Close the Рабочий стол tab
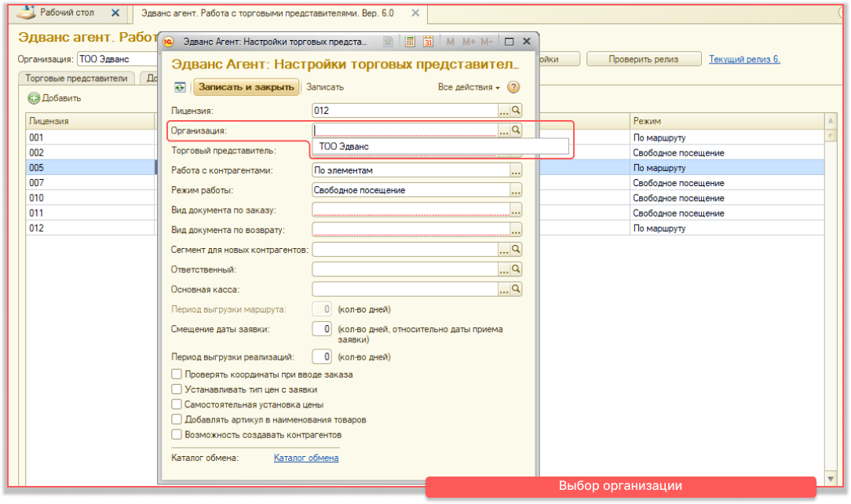Image resolution: width=851 pixels, height=504 pixels. point(115,13)
